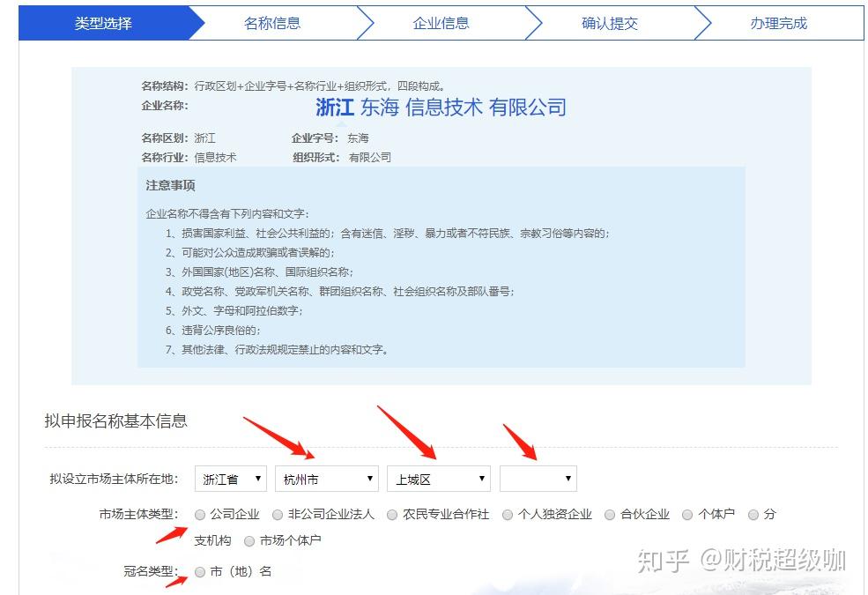Select the 办理完成 step
This screenshot has width=868, height=595.
click(778, 23)
